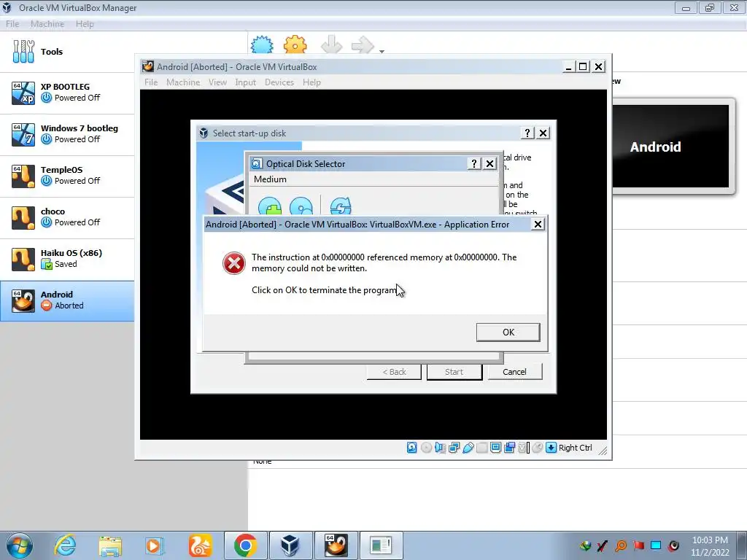Click hard disk activity status bar icon
Viewport: 747px width, 560px height.
(x=411, y=448)
